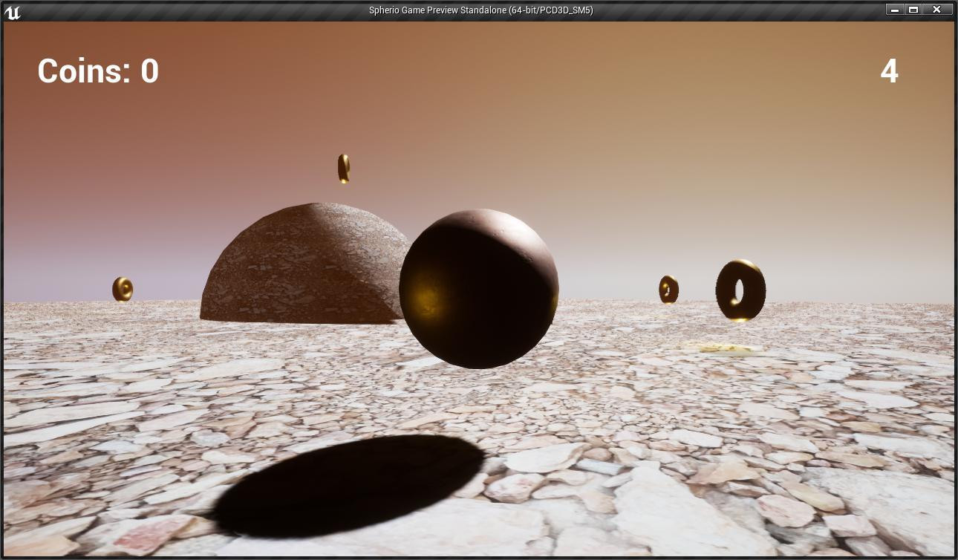This screenshot has height=560, width=958.
Task: Click the large dark player sphere
Action: click(x=478, y=288)
